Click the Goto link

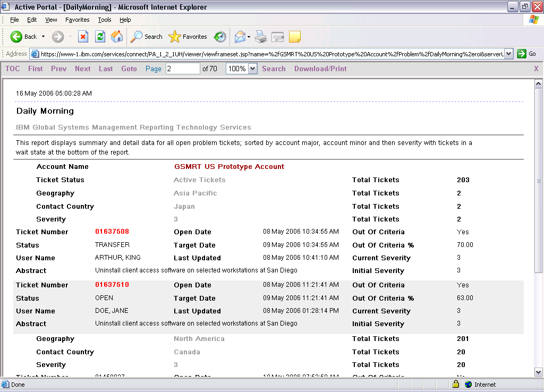(129, 69)
